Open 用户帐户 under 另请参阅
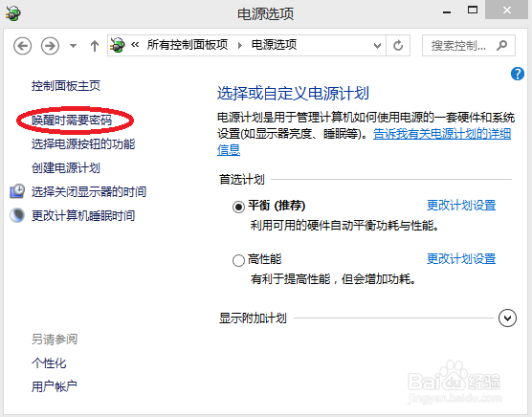This screenshot has width=532, height=417. coord(55,385)
